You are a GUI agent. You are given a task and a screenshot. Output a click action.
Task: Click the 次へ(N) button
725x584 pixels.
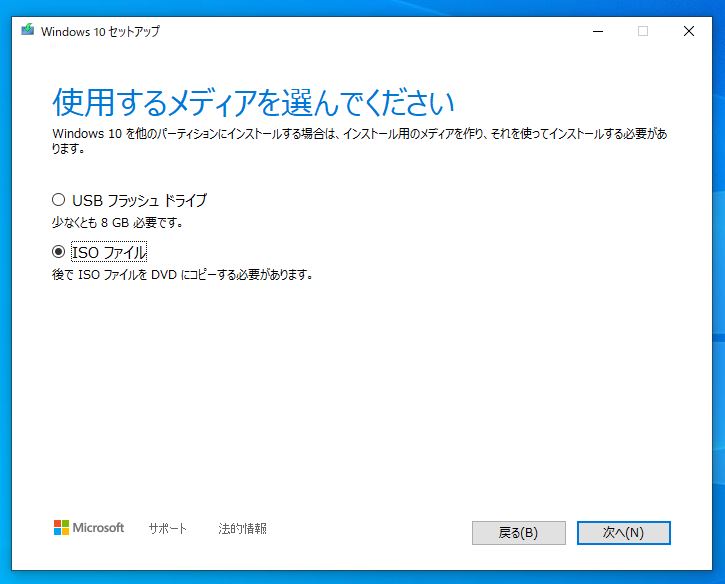coord(623,533)
